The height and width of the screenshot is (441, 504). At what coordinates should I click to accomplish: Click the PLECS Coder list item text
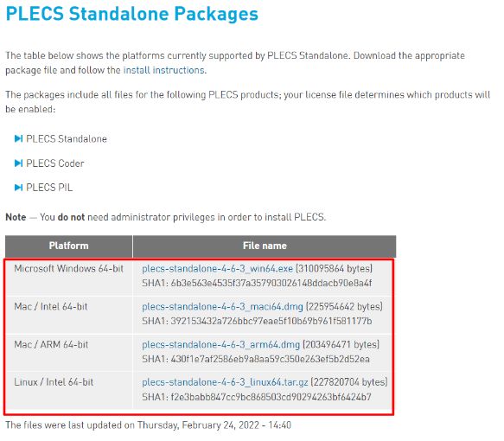point(55,163)
